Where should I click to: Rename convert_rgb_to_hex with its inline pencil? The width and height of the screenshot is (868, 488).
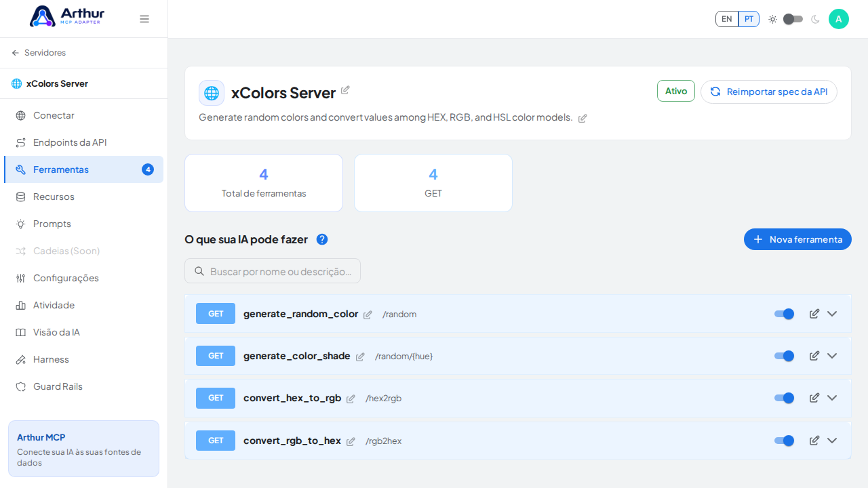coord(351,441)
